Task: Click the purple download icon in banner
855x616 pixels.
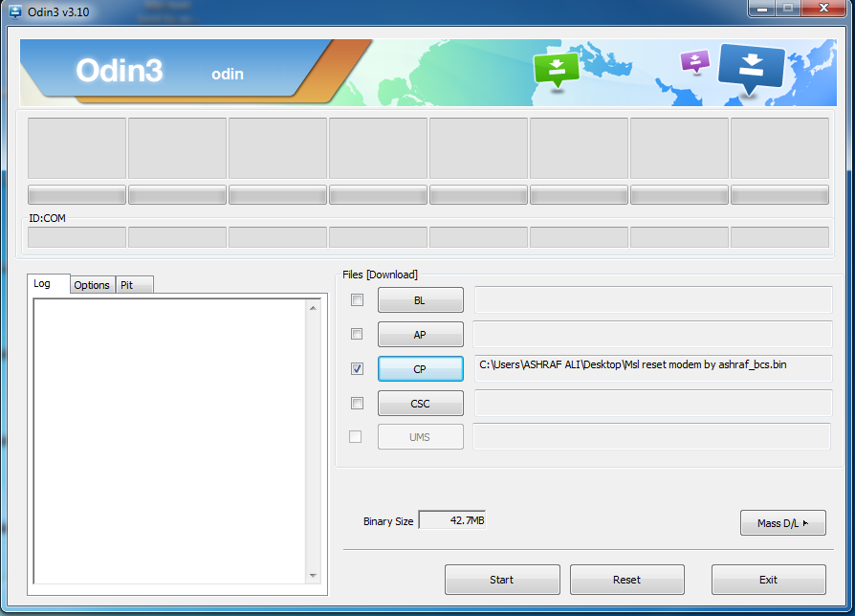Action: coord(695,61)
